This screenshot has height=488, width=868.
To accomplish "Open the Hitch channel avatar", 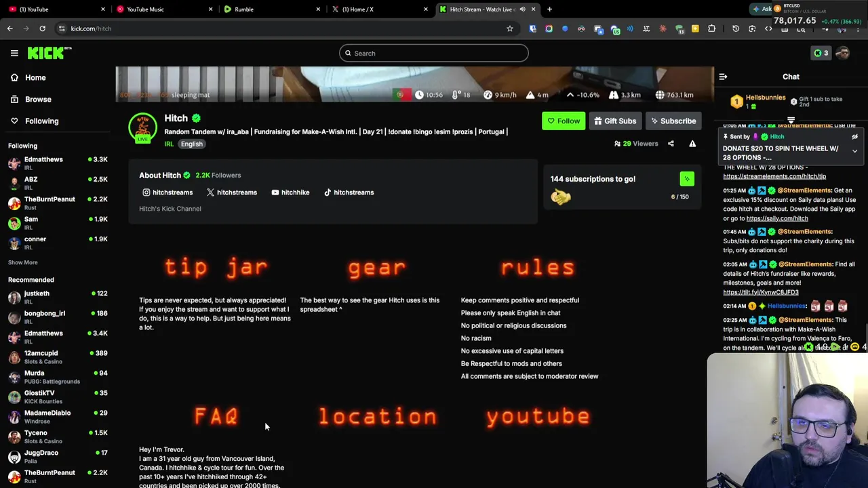I will click(142, 127).
